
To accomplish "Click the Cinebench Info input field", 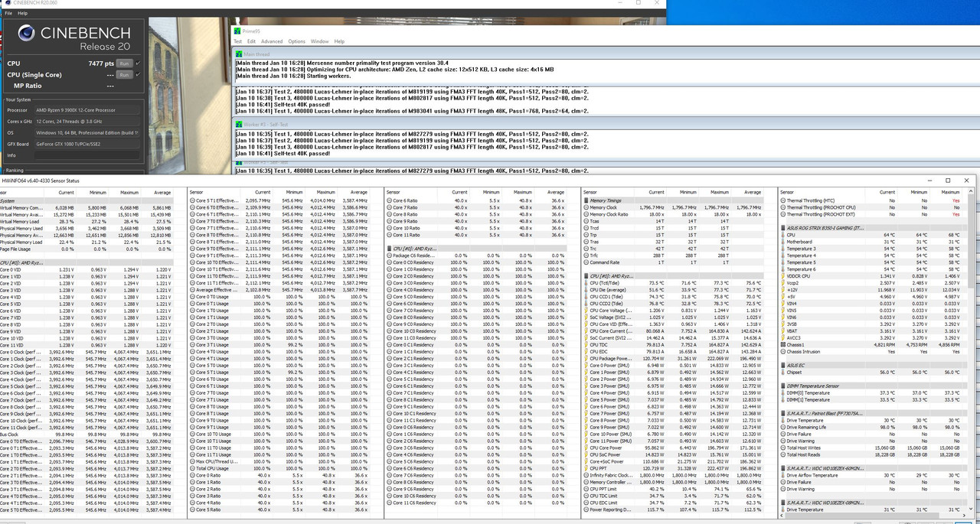I will (x=87, y=155).
